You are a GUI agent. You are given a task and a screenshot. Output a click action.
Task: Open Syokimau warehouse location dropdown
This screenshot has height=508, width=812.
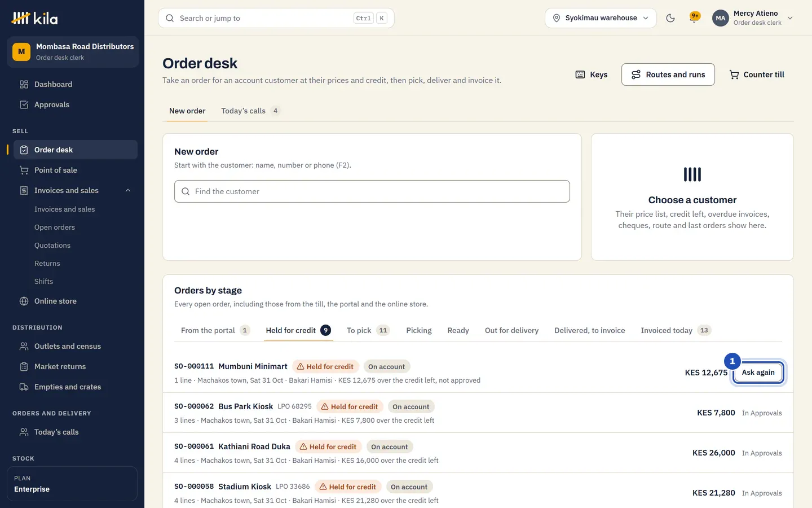[x=601, y=18]
